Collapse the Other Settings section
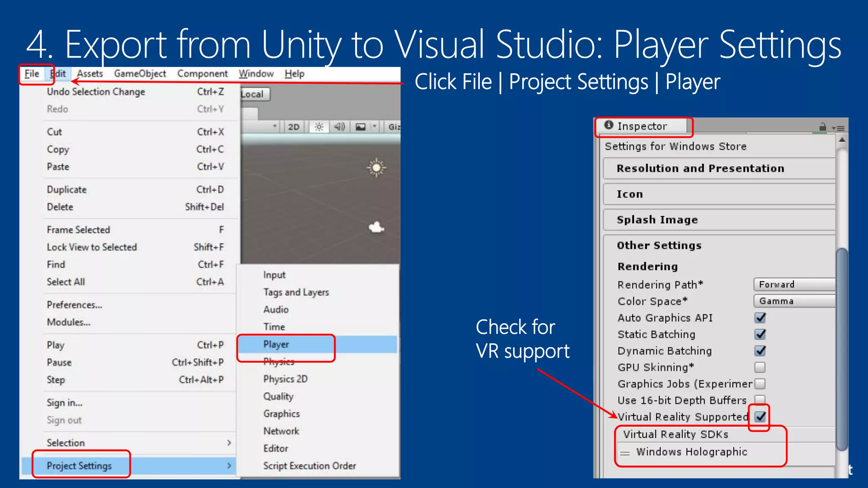Image resolution: width=868 pixels, height=488 pixels. (x=719, y=246)
